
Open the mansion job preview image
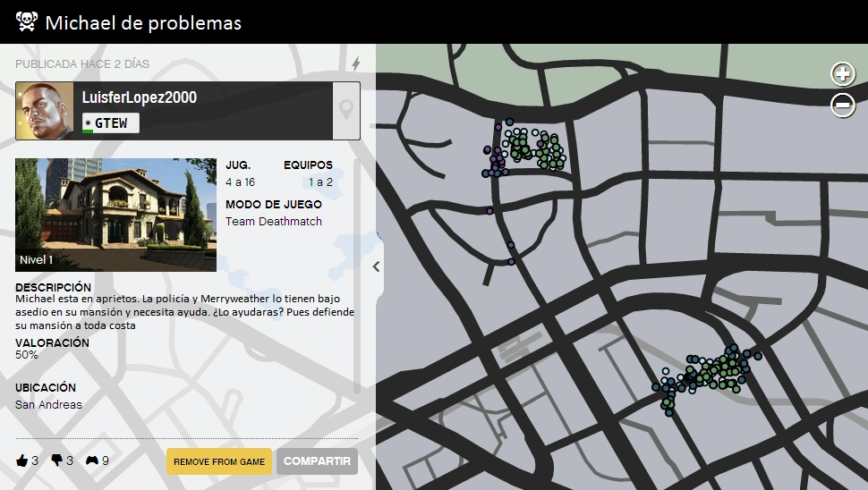click(x=115, y=215)
